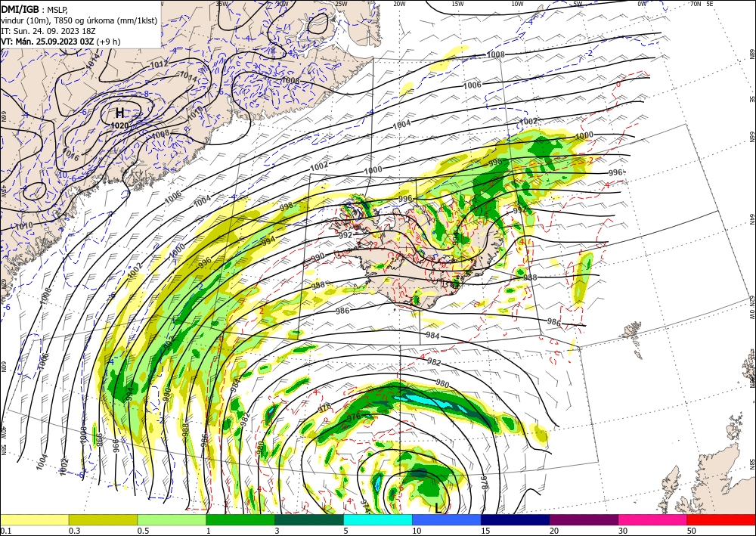
Task: Click the "0.1" legend tick label
Action: (5, 531)
